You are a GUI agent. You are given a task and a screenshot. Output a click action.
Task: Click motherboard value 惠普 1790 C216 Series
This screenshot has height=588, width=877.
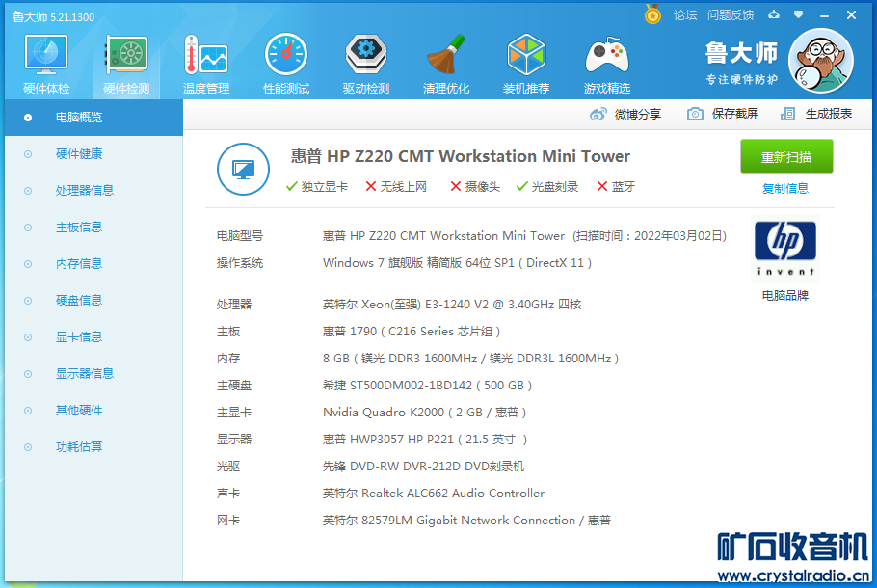click(x=412, y=332)
